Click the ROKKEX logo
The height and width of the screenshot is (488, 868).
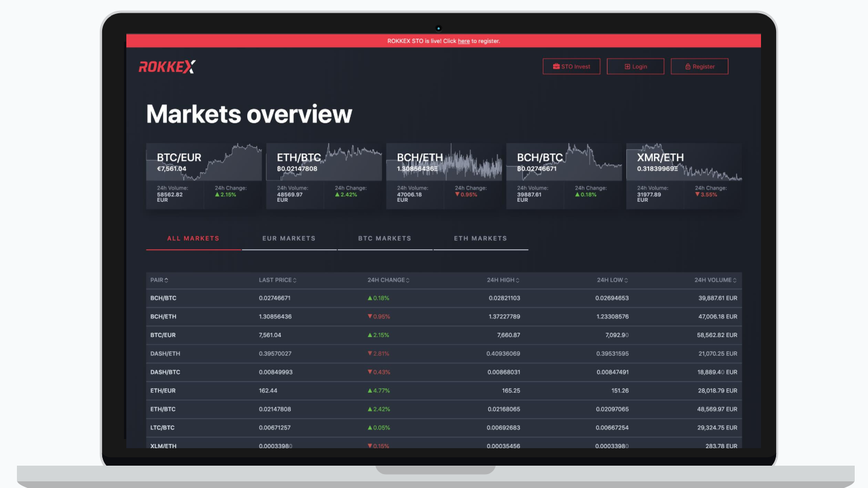click(x=167, y=66)
